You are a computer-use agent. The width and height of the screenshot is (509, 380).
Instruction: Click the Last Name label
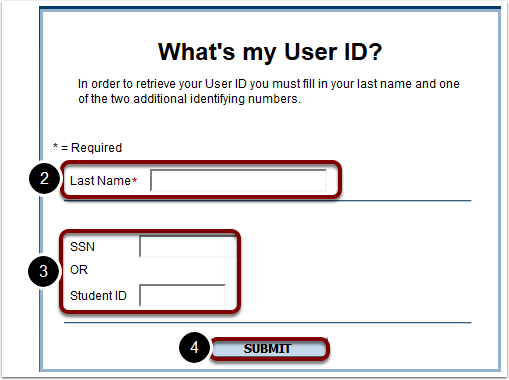point(100,181)
